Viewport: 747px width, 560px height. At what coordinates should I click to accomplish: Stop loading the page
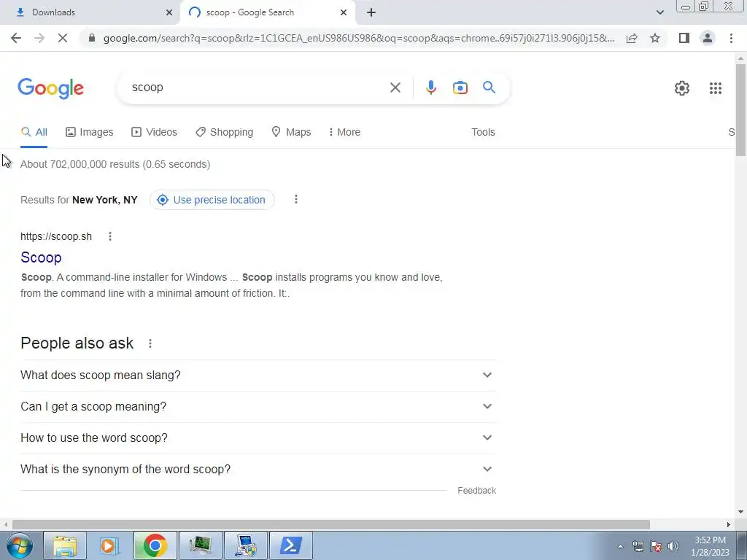(x=63, y=38)
